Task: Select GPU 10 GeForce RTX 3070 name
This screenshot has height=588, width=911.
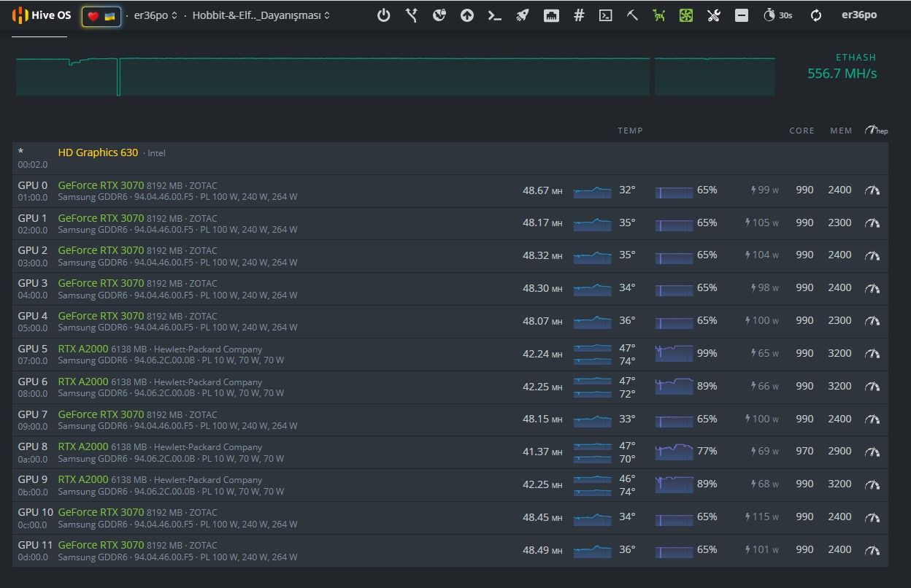Action: point(101,512)
